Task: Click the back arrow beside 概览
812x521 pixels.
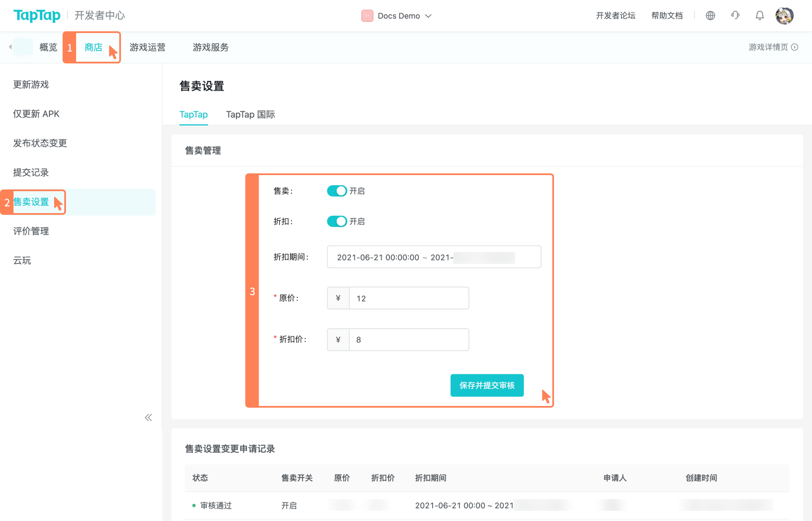Action: 9,47
